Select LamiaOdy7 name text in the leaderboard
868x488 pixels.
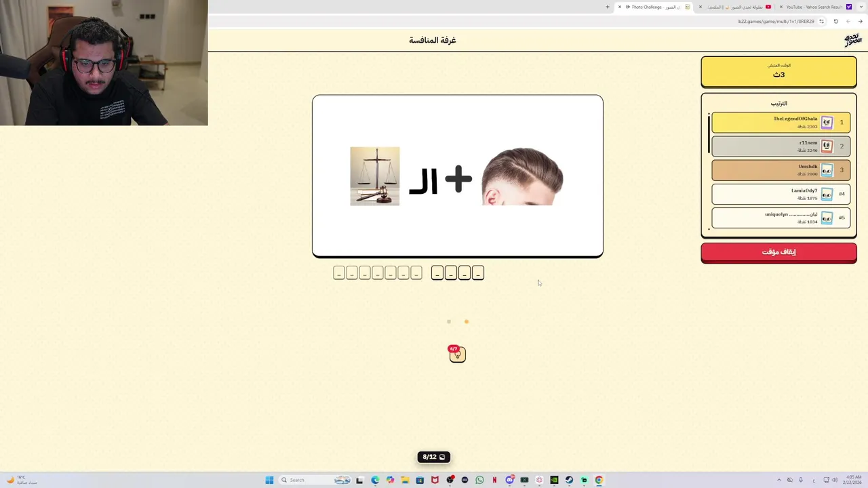pyautogui.click(x=804, y=191)
